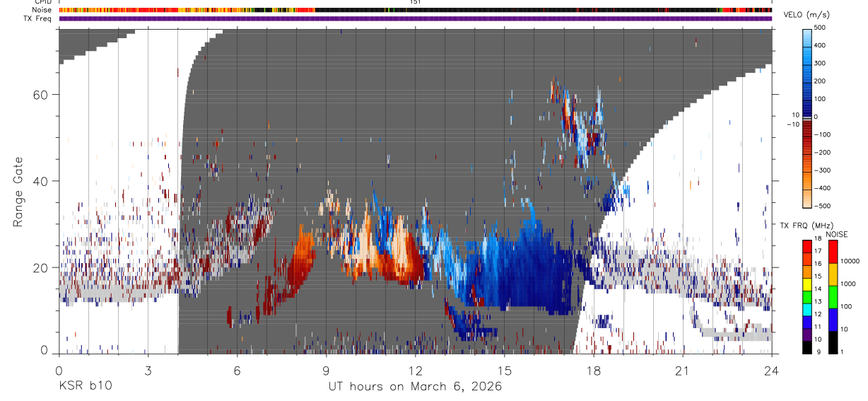Select the 'NOISE' legend title
This screenshot has height=401, width=868.
pyautogui.click(x=838, y=234)
